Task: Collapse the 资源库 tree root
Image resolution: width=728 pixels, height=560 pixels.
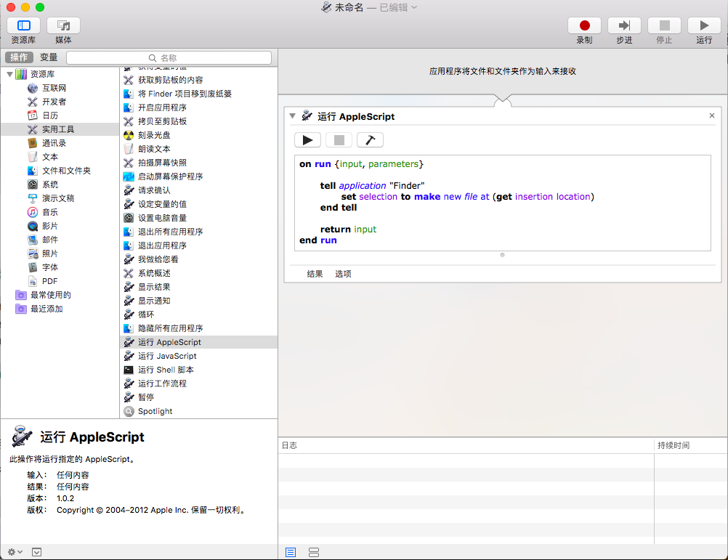Action: coord(9,74)
